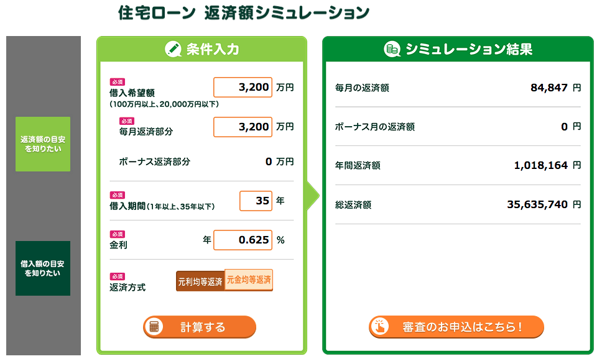Click the pointing hand icon on 審査 button

click(x=380, y=327)
